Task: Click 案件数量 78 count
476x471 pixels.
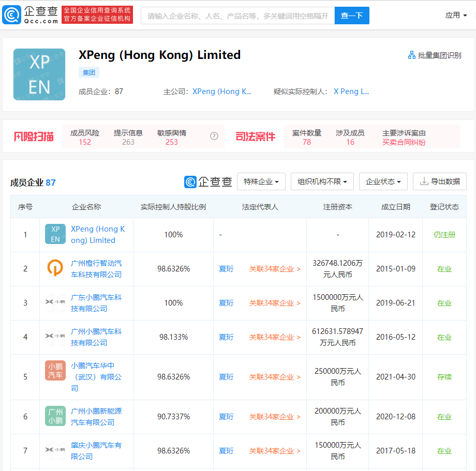Action: [x=307, y=142]
